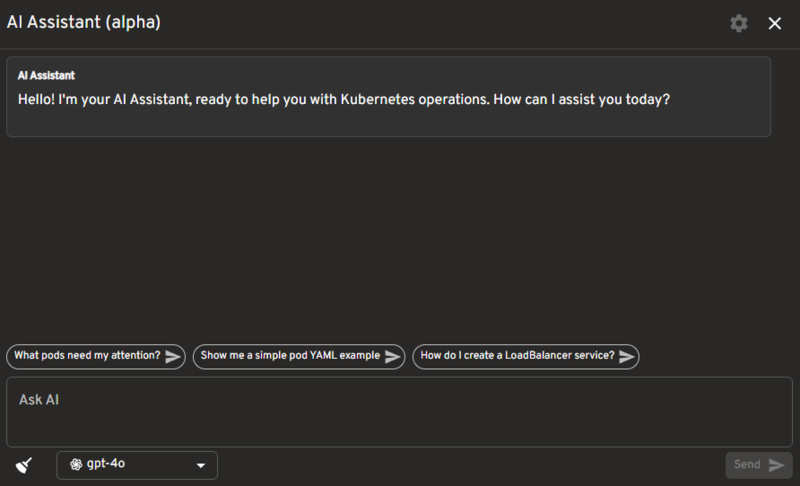The image size is (800, 486).
Task: Click send arrow on pod YAML example suggestion
Action: (392, 356)
